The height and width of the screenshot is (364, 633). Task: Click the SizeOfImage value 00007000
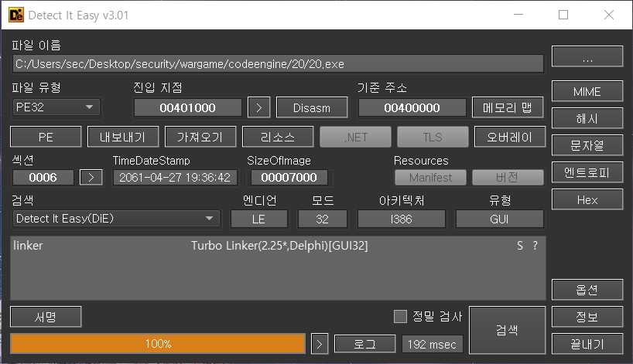289,178
